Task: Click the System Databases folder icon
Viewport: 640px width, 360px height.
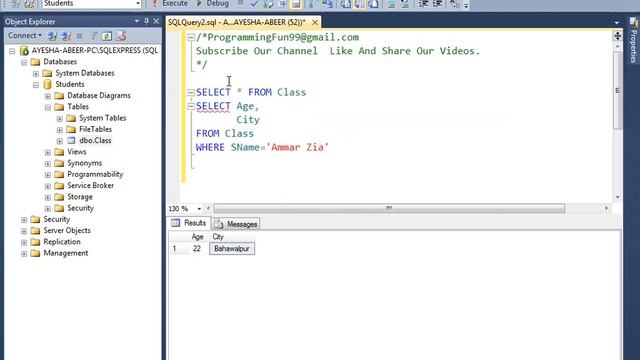Action: pyautogui.click(x=47, y=73)
